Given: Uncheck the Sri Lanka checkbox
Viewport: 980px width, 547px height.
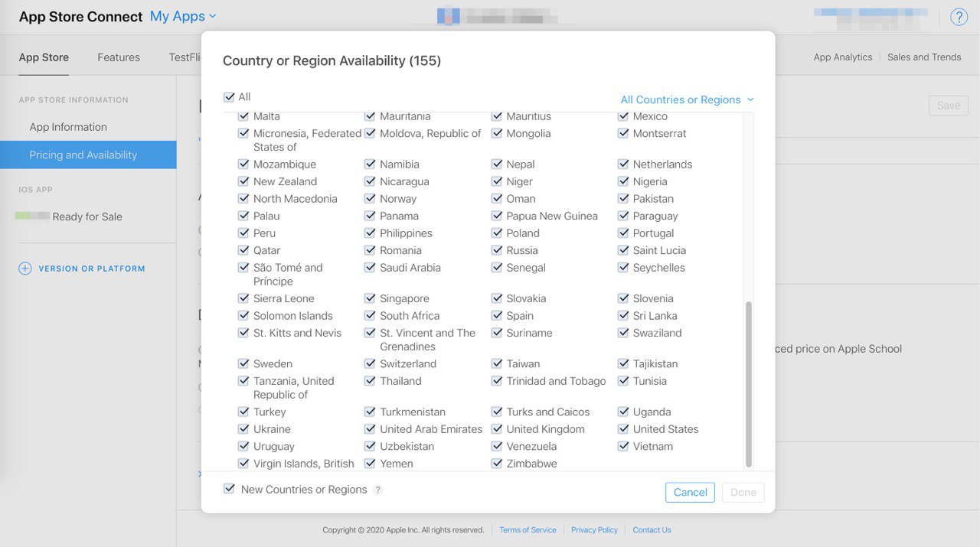Looking at the screenshot, I should coord(623,315).
